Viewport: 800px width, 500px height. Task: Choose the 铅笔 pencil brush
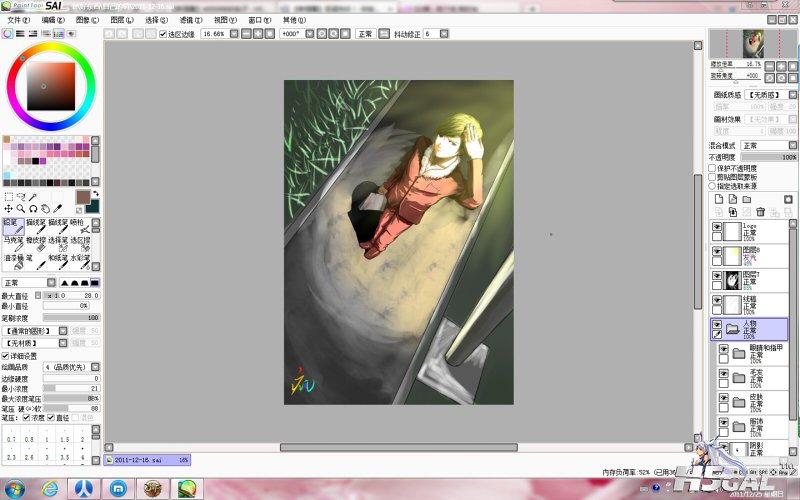pos(13,227)
